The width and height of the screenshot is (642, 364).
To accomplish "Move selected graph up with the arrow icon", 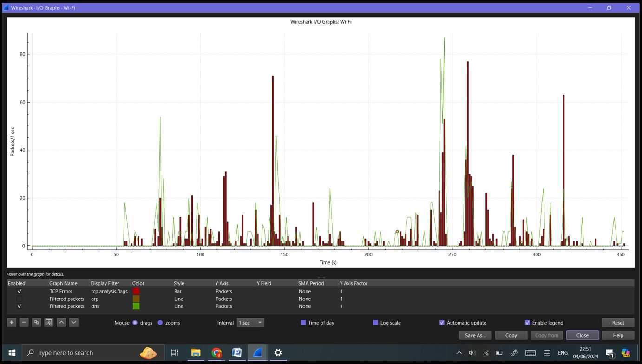I will (61, 322).
